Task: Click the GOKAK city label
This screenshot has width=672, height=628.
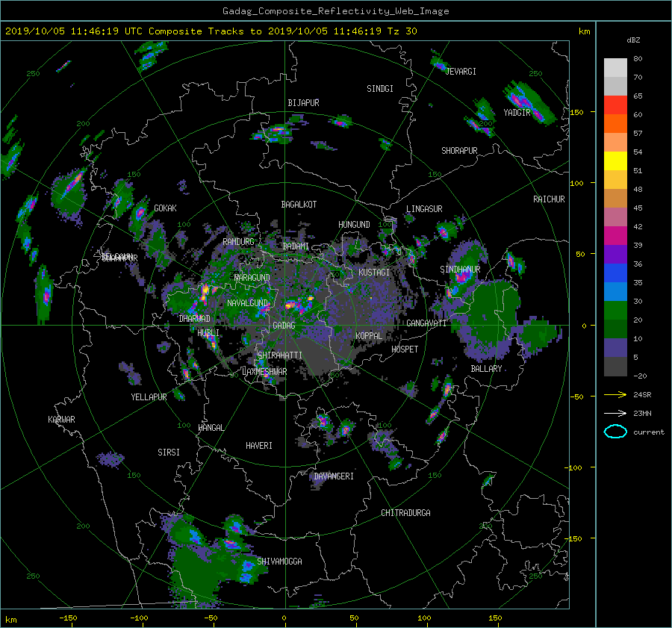Action: click(165, 208)
